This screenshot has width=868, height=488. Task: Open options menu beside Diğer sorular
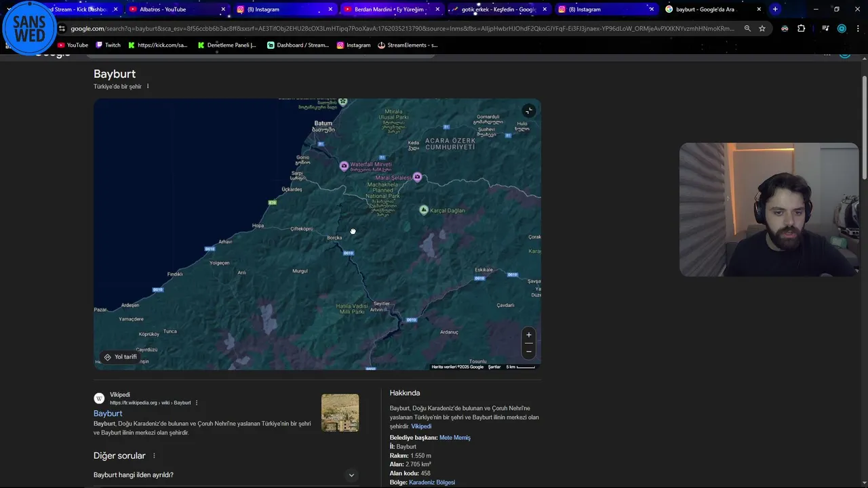[x=154, y=455]
